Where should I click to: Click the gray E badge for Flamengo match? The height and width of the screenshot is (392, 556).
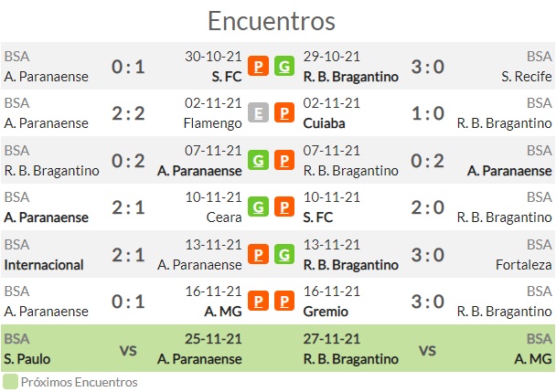258,112
